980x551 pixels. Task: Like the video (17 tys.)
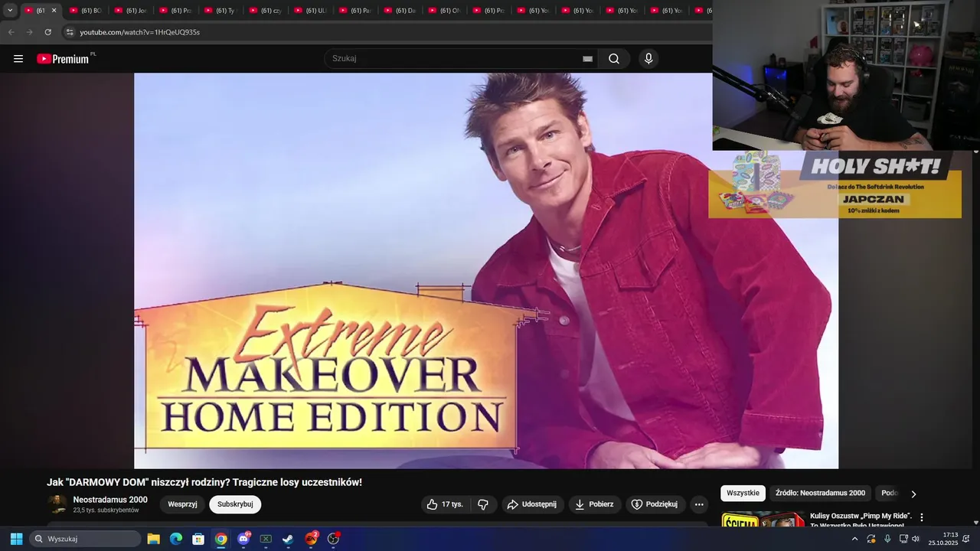pos(445,504)
